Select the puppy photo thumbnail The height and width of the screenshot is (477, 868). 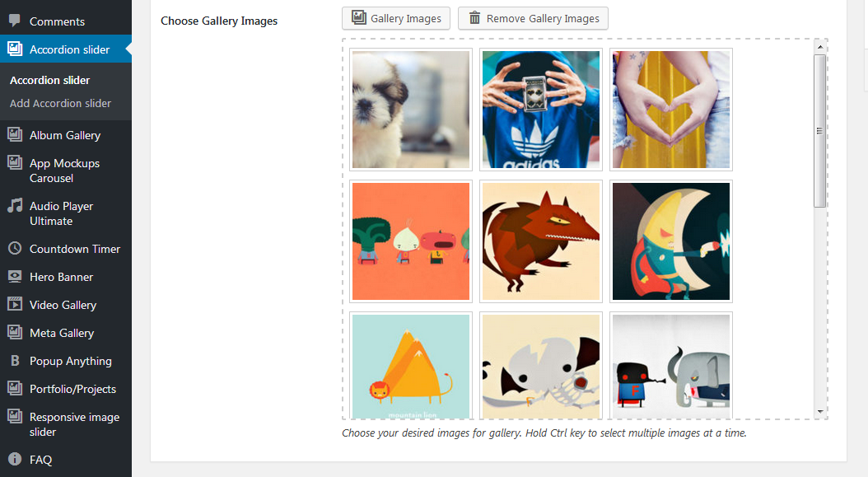pos(411,110)
